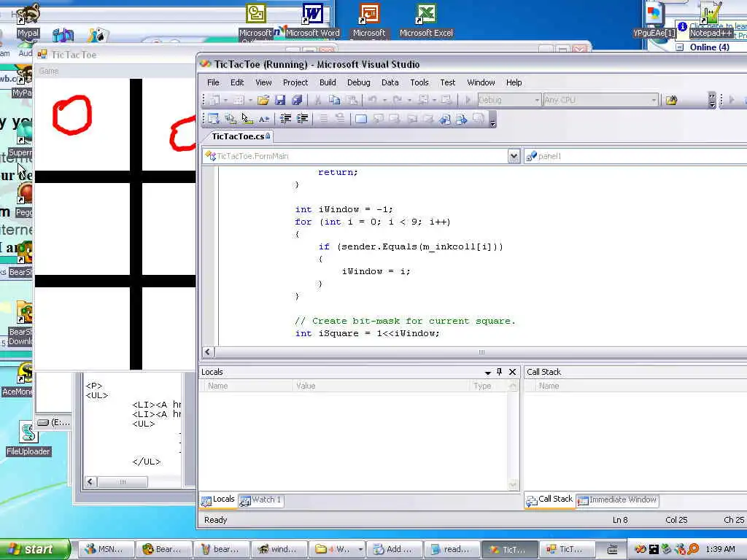The height and width of the screenshot is (560, 747).
Task: Open the Notepad++ desktop shortcut
Action: click(711, 20)
